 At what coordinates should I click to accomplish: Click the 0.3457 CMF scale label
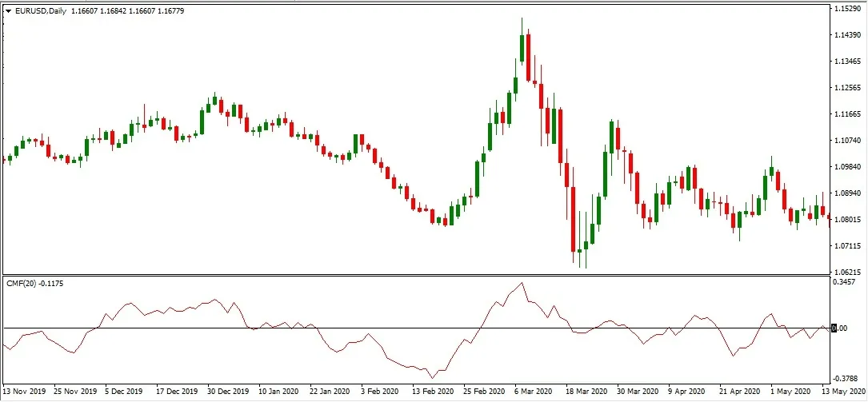tap(846, 282)
